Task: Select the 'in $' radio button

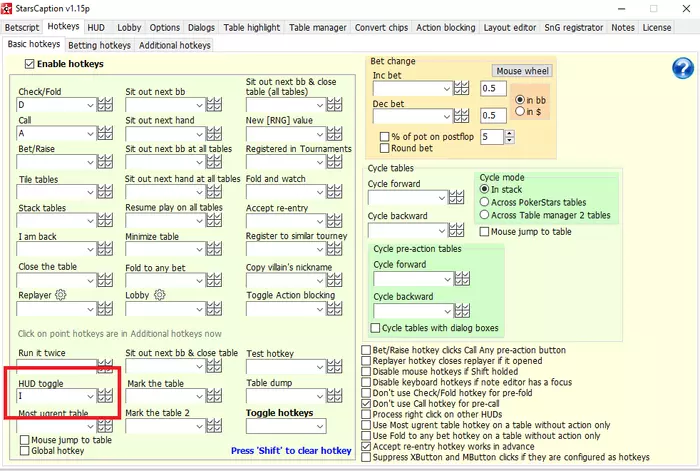Action: (x=520, y=111)
